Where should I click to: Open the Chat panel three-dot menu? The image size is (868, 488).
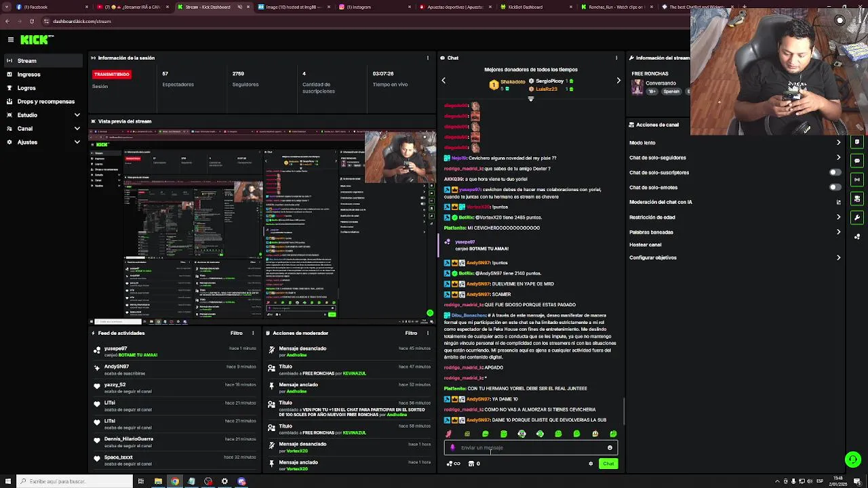coord(616,58)
